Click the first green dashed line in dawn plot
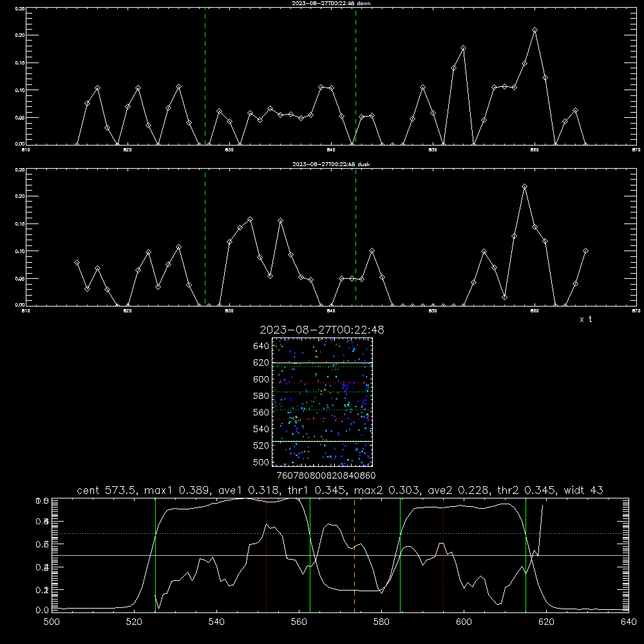This screenshot has height=644, width=644. pos(205,76)
